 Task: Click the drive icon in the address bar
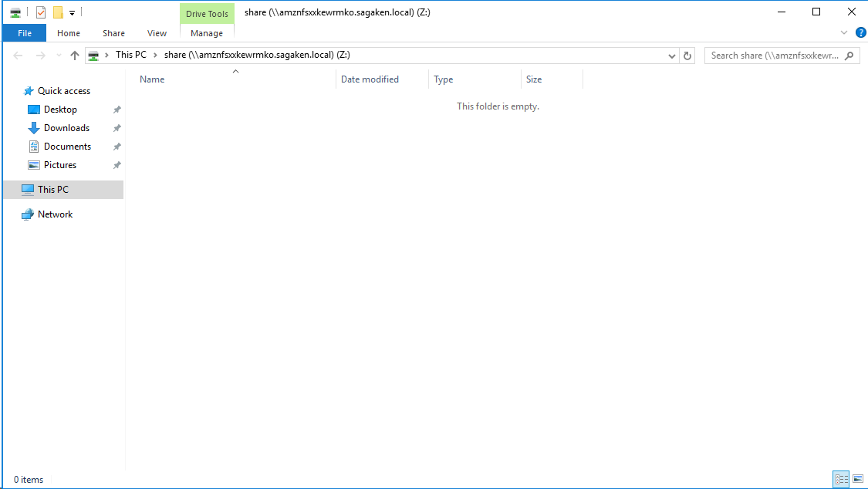coord(93,56)
